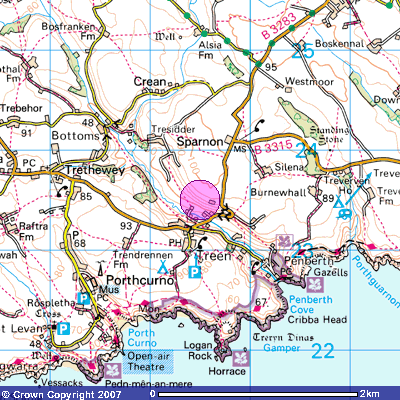The width and height of the screenshot is (400, 400).
Task: Click the parking symbol next to Mus
Action: tap(84, 298)
